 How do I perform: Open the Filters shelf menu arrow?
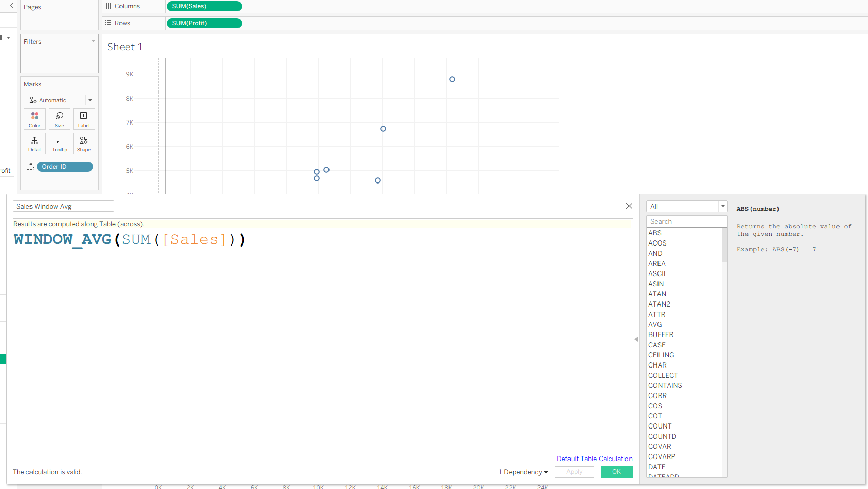(93, 41)
